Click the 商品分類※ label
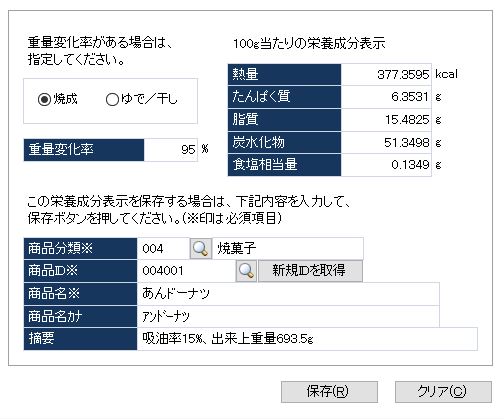Screen dimensions: 504x419 pyautogui.click(x=81, y=249)
